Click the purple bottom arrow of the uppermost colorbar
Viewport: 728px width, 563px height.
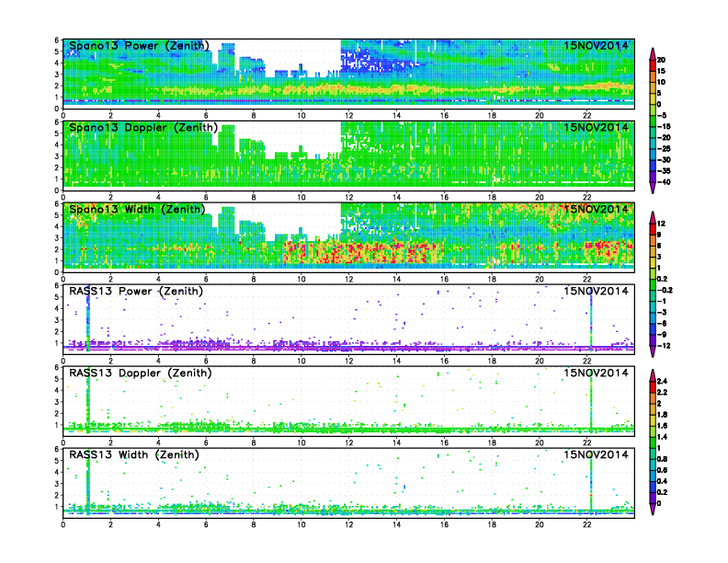(x=652, y=188)
